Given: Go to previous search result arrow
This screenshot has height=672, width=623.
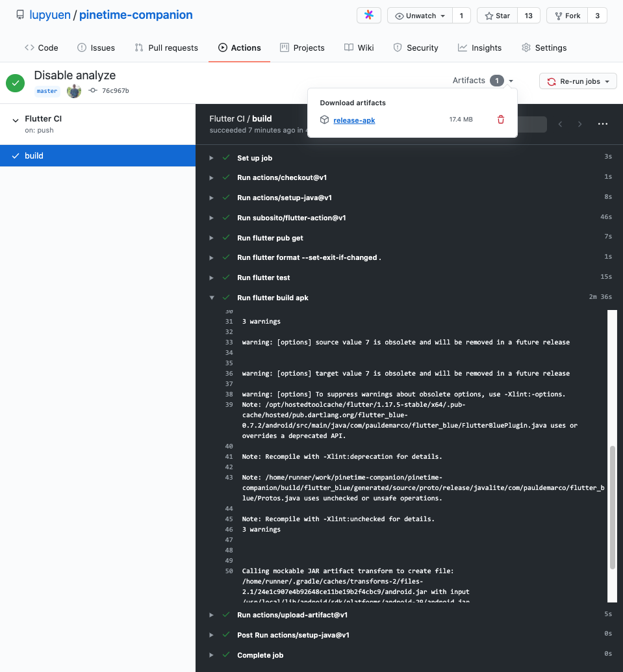Looking at the screenshot, I should click(x=559, y=124).
